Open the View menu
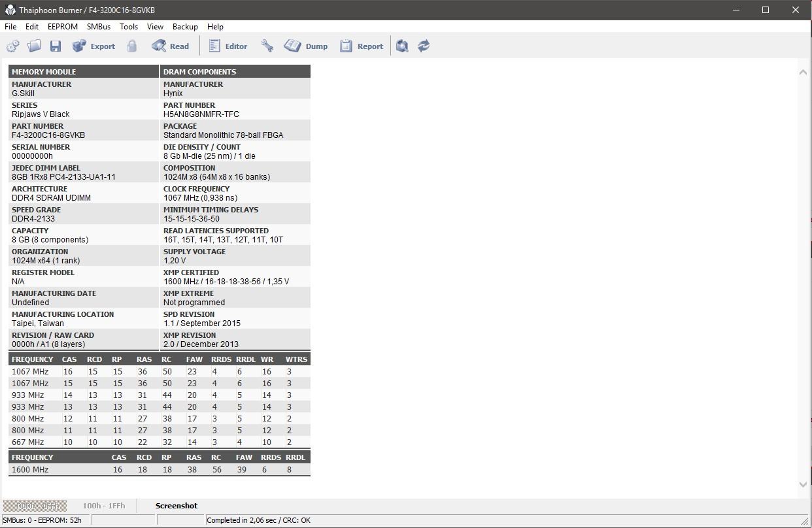The image size is (812, 528). (x=155, y=27)
